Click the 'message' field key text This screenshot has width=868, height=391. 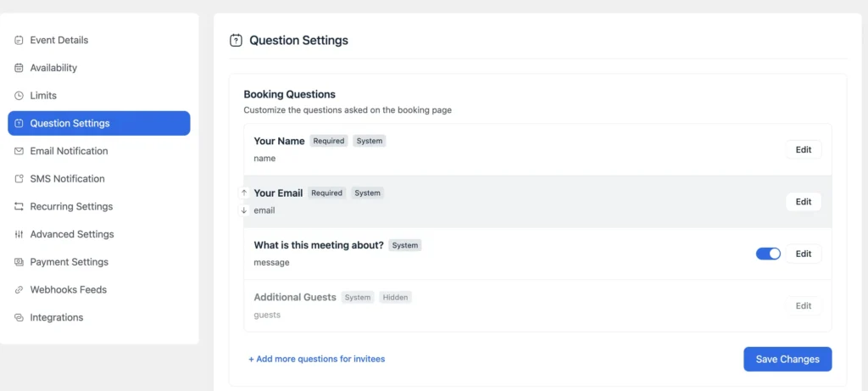point(272,263)
